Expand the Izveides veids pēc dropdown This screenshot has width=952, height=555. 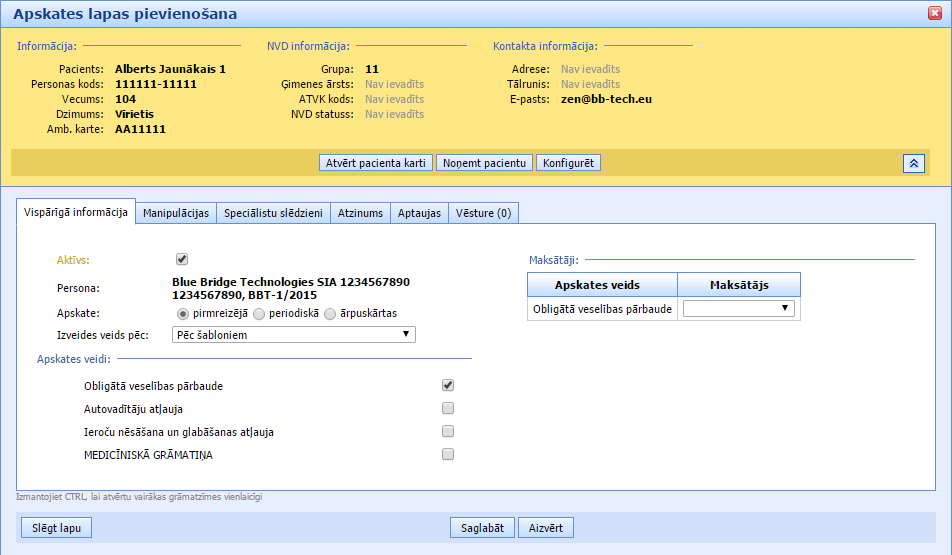coord(294,335)
